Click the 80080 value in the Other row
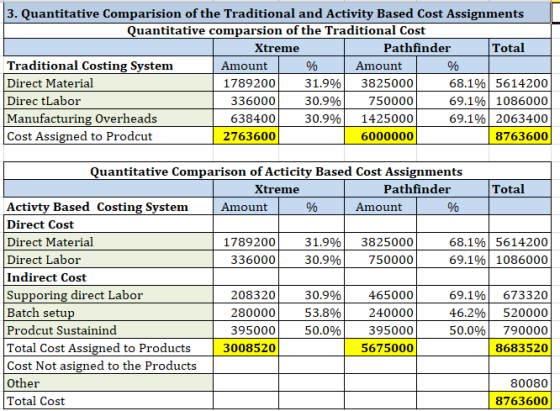 click(x=520, y=383)
